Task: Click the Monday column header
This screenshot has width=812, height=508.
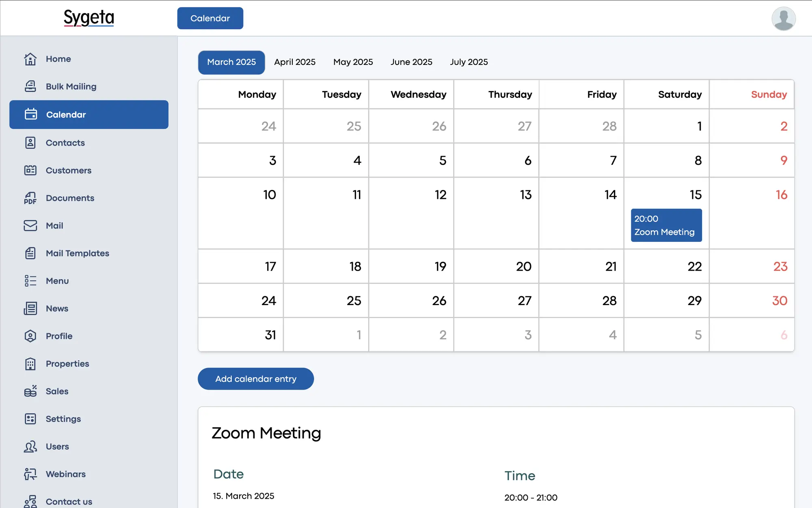Action: pos(241,94)
